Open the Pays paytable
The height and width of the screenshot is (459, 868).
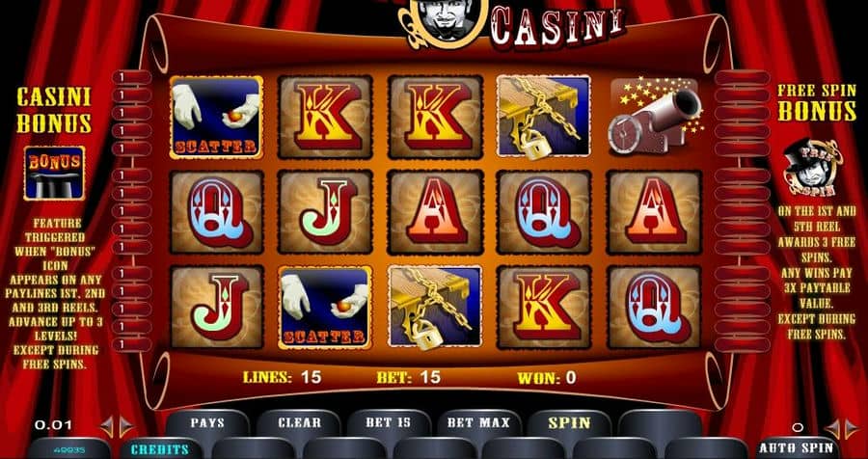[x=207, y=423]
